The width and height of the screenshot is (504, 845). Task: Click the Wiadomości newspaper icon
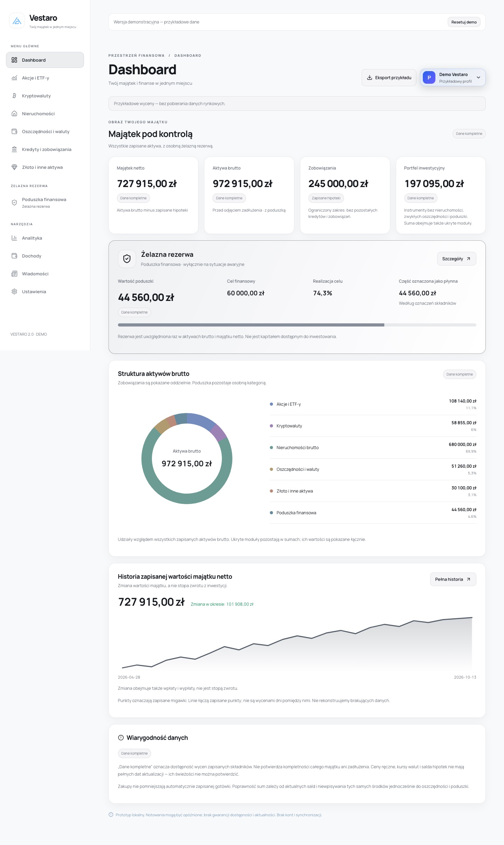click(14, 274)
